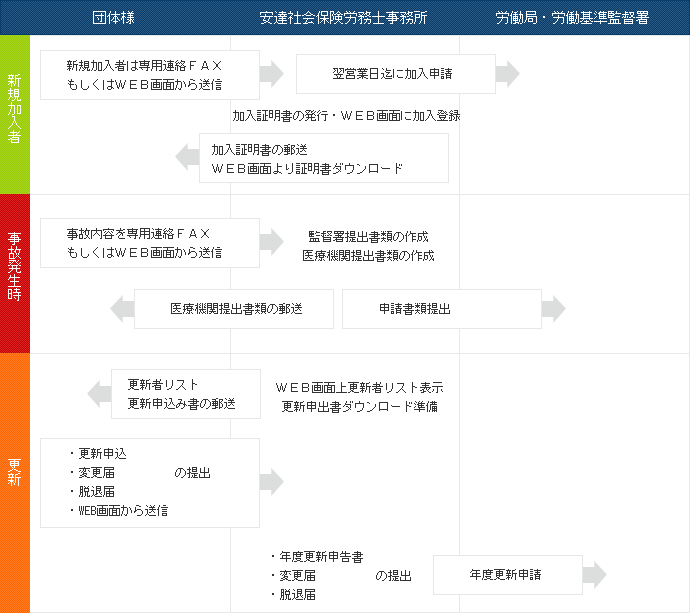Click the ・更新申込 list item

(98, 454)
